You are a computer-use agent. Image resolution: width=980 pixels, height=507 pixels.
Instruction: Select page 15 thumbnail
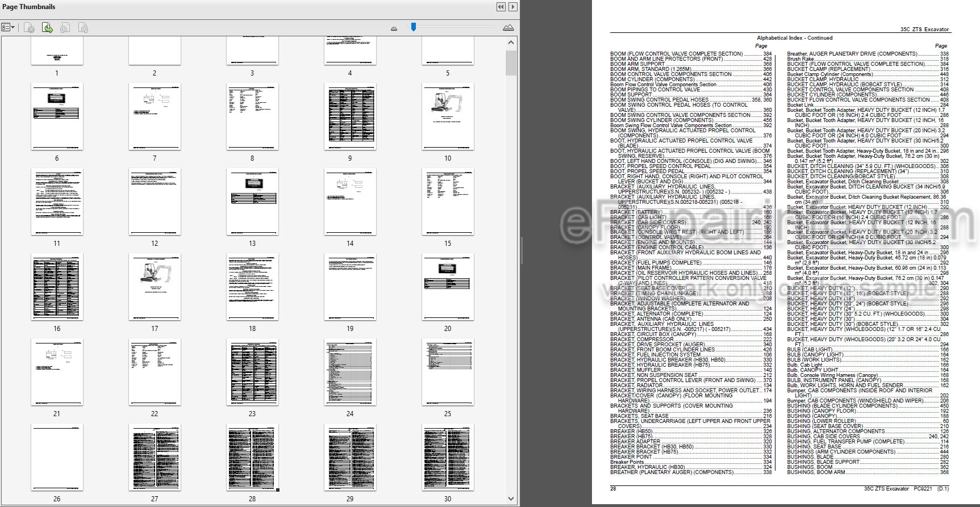point(448,202)
